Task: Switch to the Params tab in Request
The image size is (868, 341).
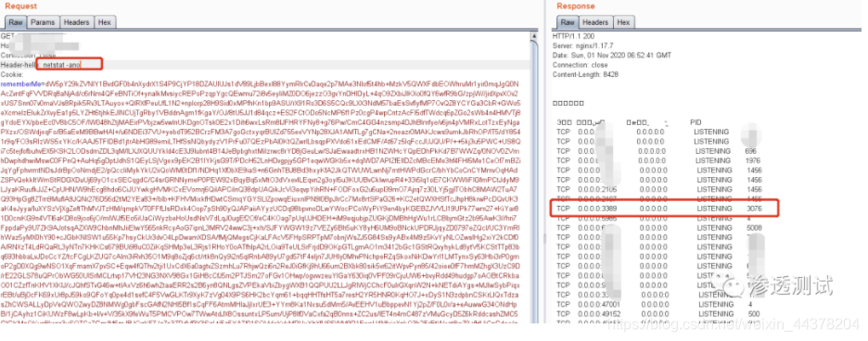Action: [43, 22]
